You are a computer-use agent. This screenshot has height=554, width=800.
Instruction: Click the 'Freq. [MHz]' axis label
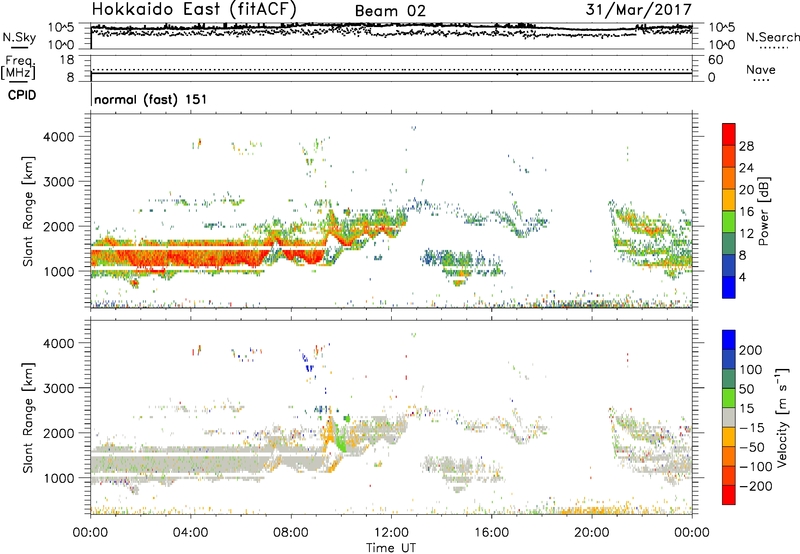pyautogui.click(x=19, y=67)
